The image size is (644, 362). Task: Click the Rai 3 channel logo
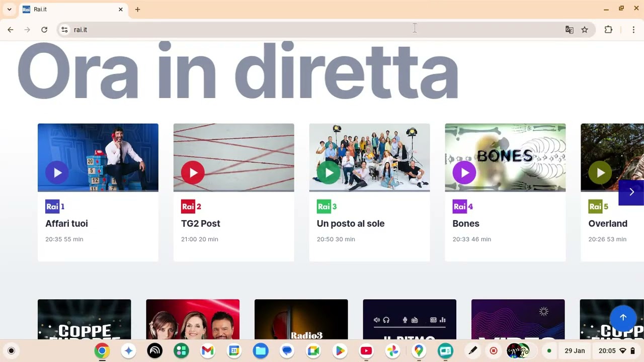coord(327,207)
